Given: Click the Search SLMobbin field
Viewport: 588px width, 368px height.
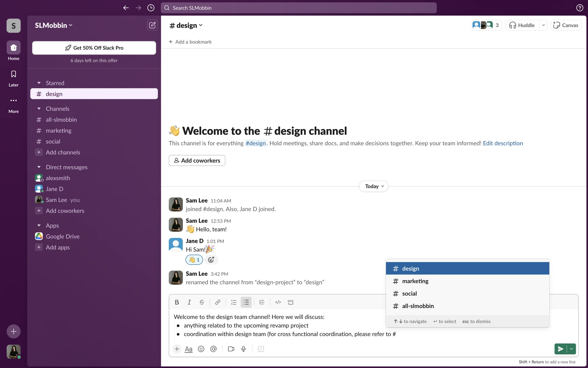Looking at the screenshot, I should (299, 8).
